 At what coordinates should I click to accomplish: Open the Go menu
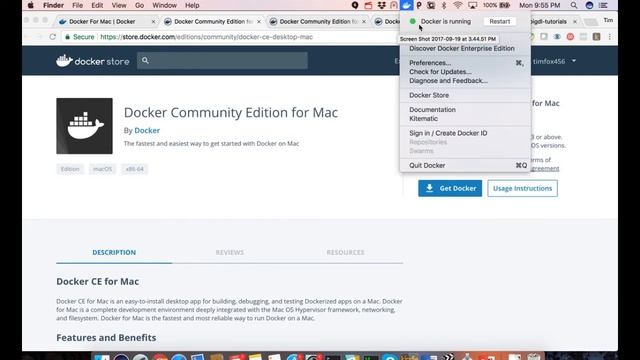[140, 5]
